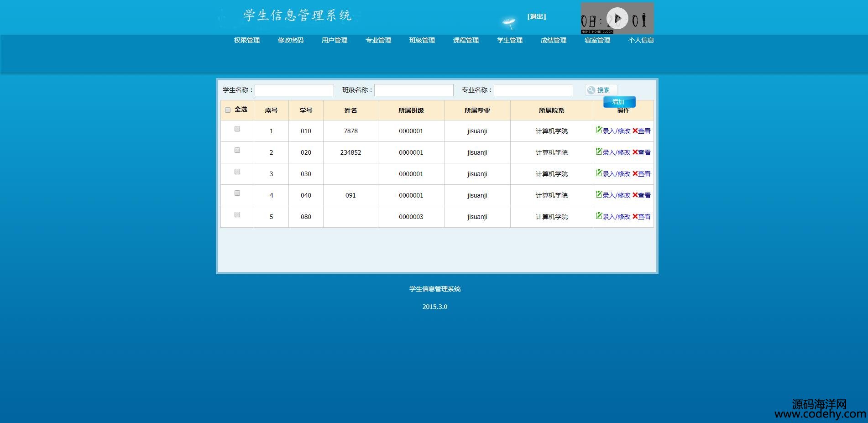Screen dimensions: 868x423
Task: Click the red X icon in row 2
Action: tap(635, 152)
